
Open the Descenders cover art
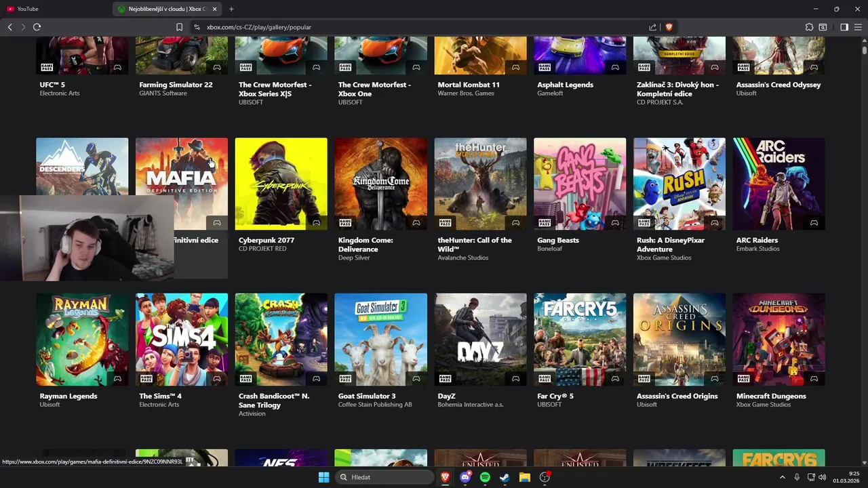82,167
